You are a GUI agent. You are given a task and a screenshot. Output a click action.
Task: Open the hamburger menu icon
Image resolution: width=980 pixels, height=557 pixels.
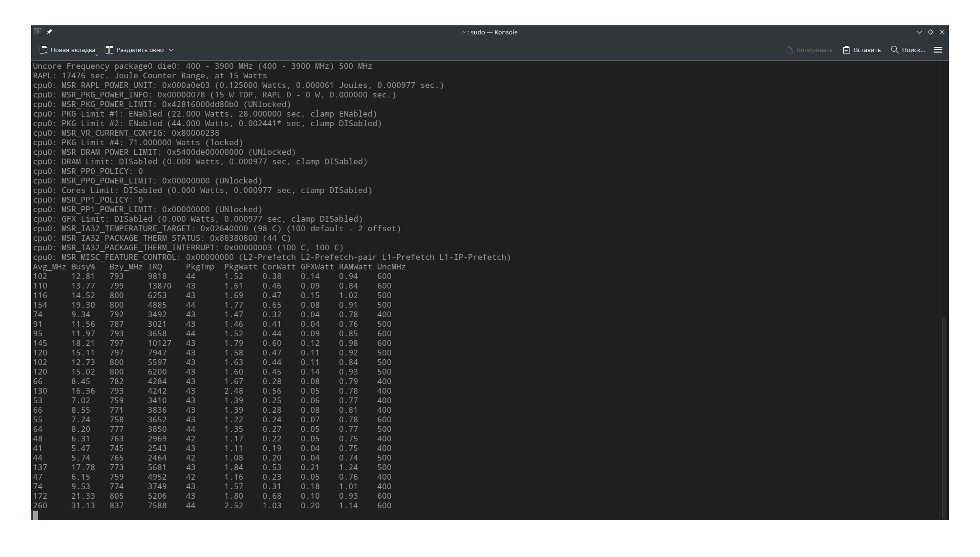(938, 50)
